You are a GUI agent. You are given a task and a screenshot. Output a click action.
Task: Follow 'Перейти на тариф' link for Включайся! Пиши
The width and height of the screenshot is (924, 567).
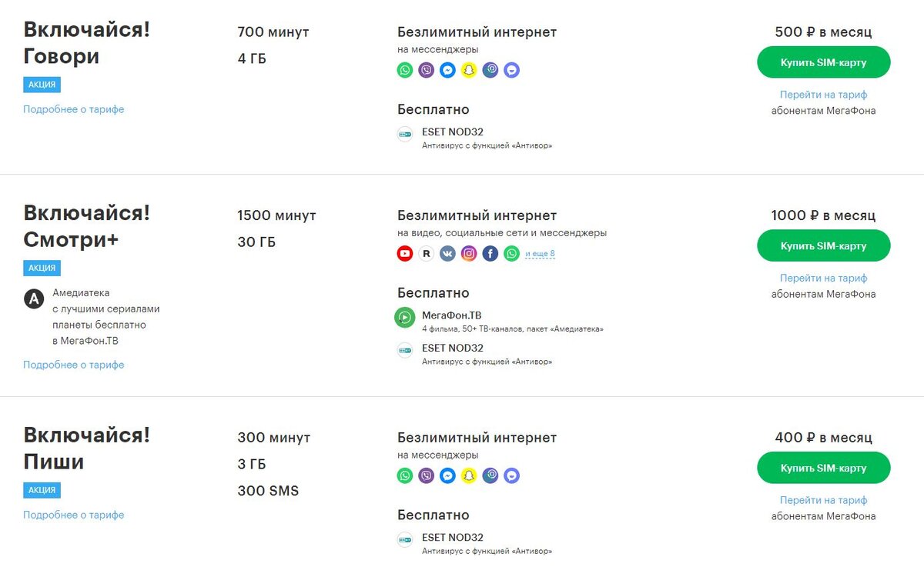(823, 501)
